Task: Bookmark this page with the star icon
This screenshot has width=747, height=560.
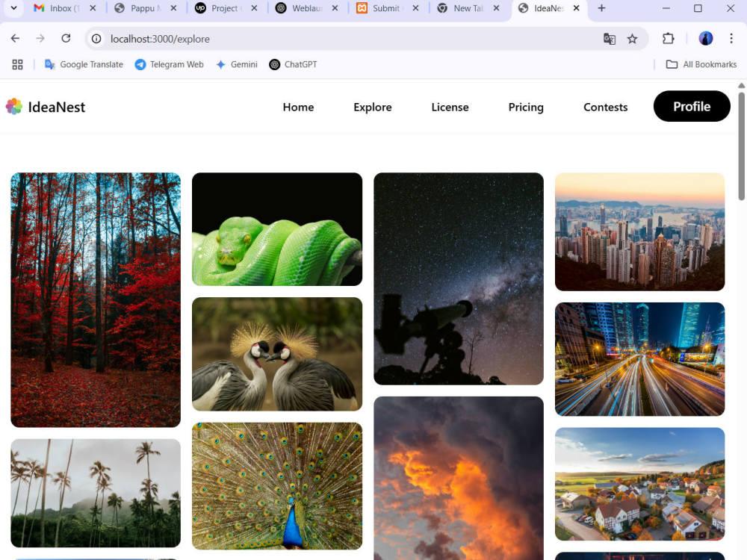Action: (x=632, y=39)
